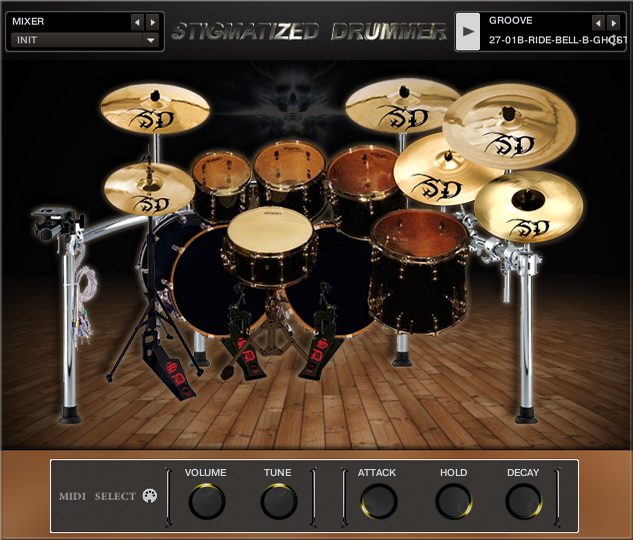This screenshot has width=633, height=540.
Task: Click the rack-mounted module on left stand
Action: coord(57,223)
